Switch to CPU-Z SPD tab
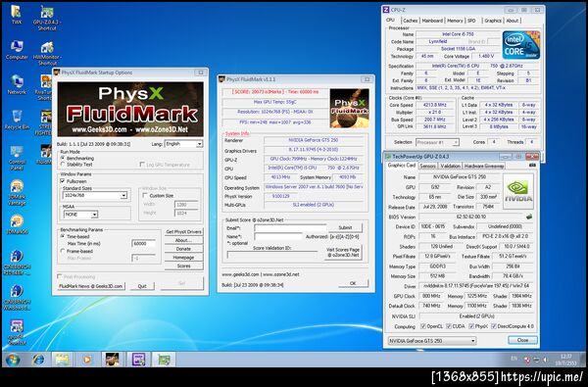This screenshot has width=588, height=387. pyautogui.click(x=471, y=21)
